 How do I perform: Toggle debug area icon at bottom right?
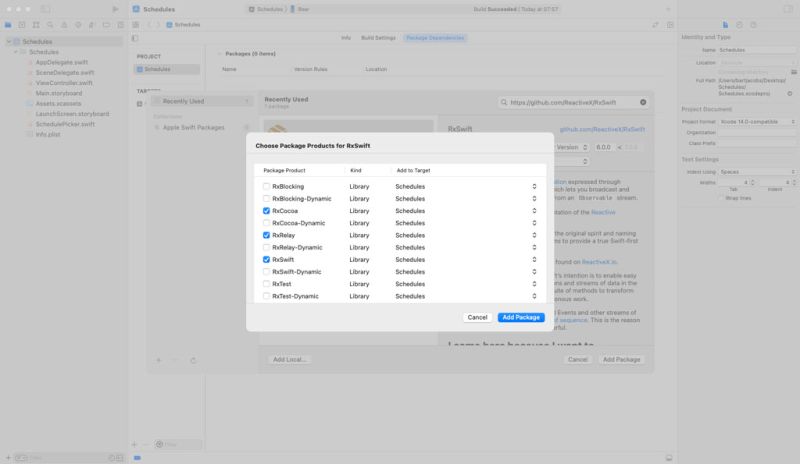[669, 458]
